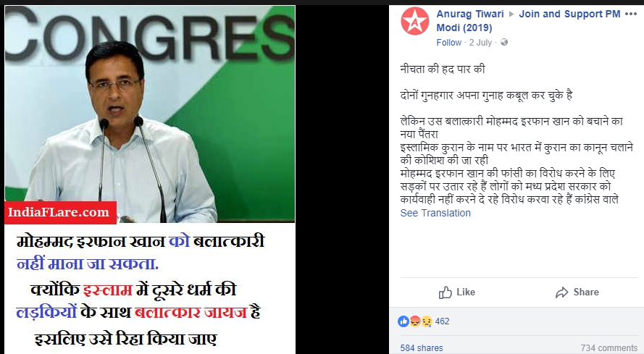
Task: Open Anurag Tiwari's profile link
Action: coord(470,14)
